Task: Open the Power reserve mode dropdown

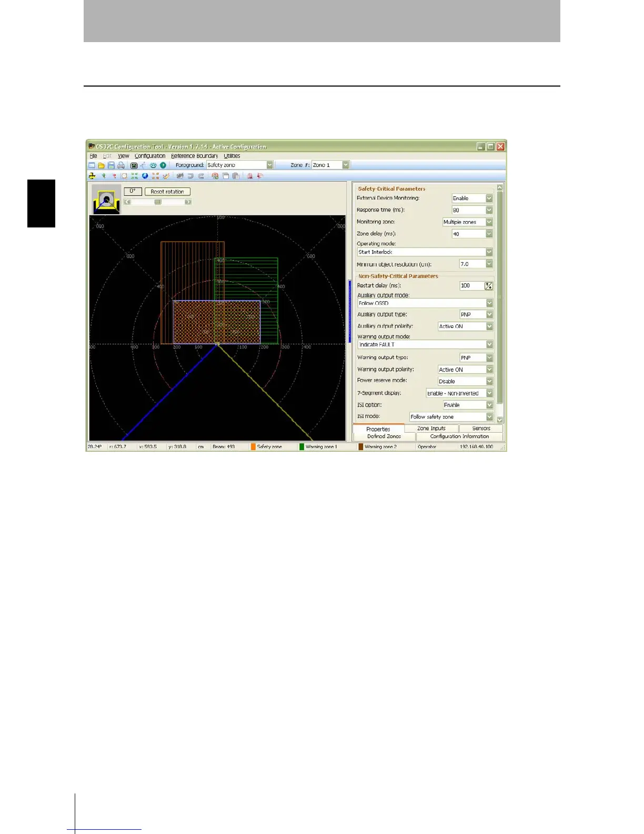Action: coord(489,381)
